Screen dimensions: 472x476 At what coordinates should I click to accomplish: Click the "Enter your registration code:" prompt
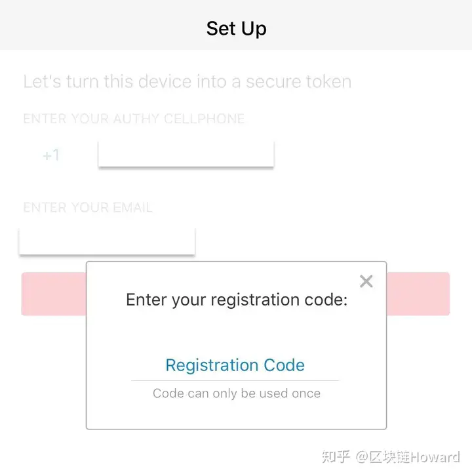pyautogui.click(x=236, y=300)
